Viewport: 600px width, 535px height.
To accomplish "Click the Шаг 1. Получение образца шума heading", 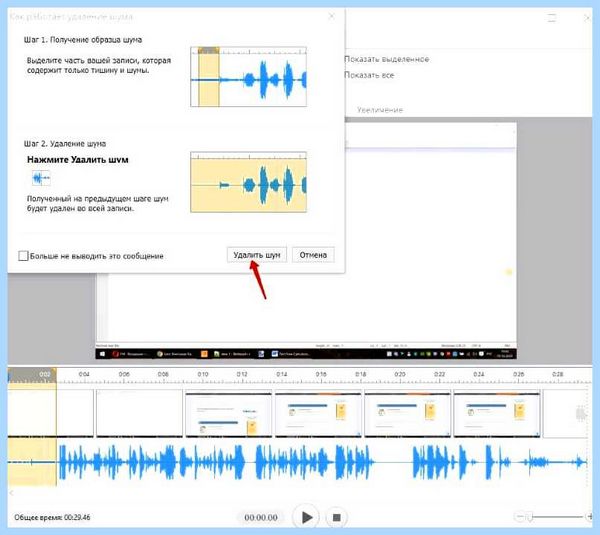I will (x=83, y=40).
